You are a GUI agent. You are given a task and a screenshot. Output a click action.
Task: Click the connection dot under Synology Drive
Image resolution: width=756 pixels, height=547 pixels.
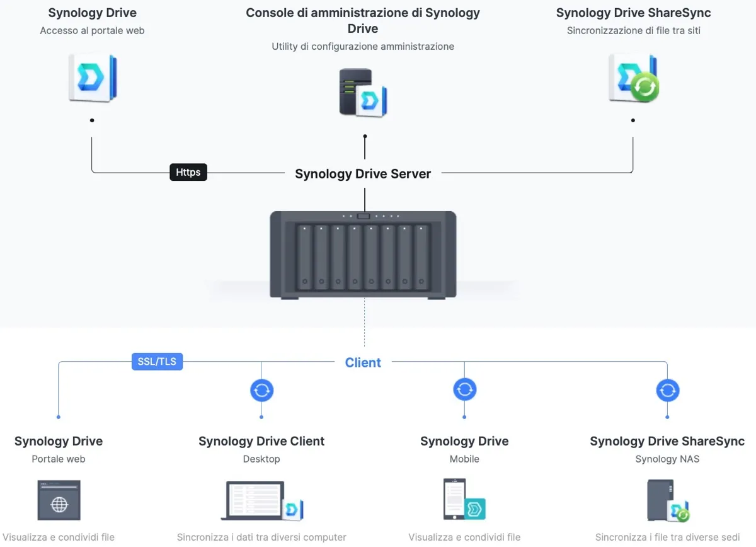click(92, 120)
